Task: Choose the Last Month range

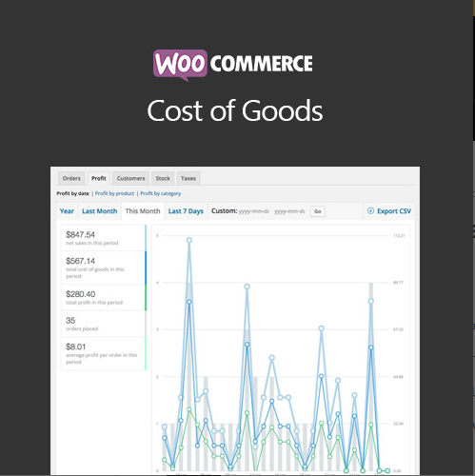Action: [x=100, y=211]
